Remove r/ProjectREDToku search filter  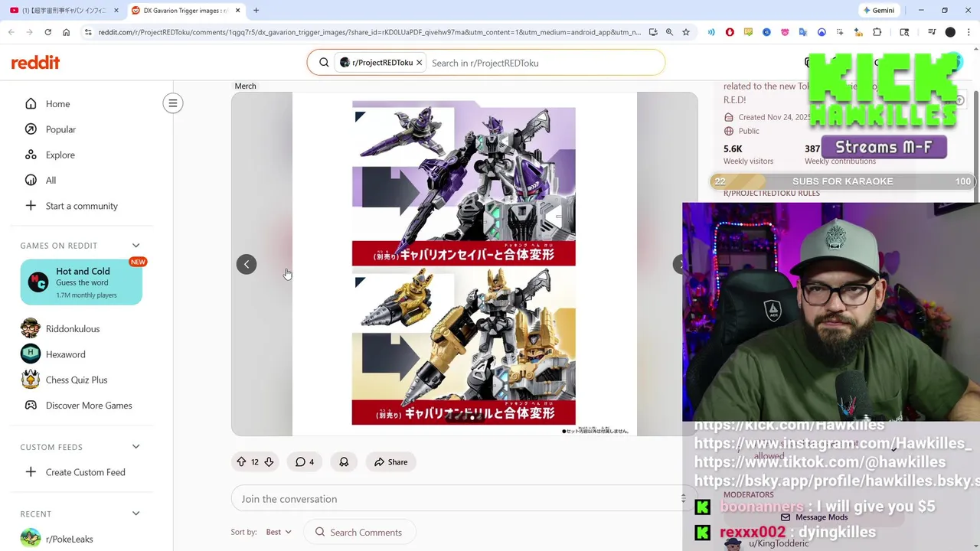coord(419,63)
